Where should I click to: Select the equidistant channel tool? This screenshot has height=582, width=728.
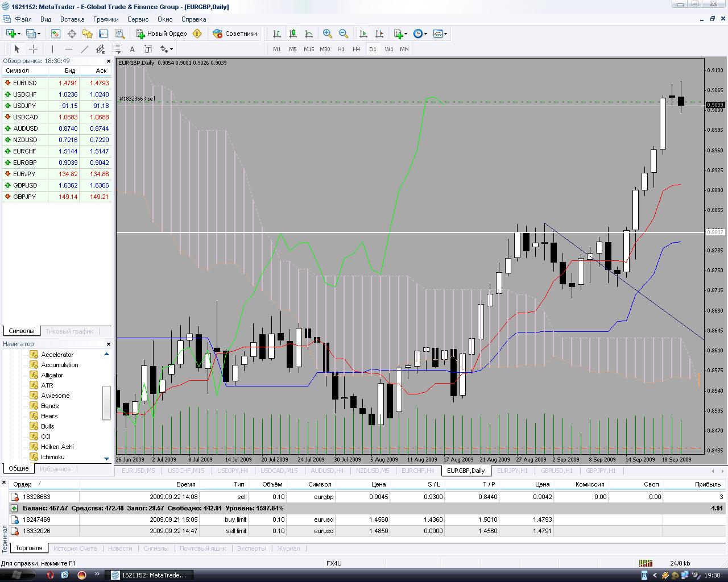pos(100,49)
